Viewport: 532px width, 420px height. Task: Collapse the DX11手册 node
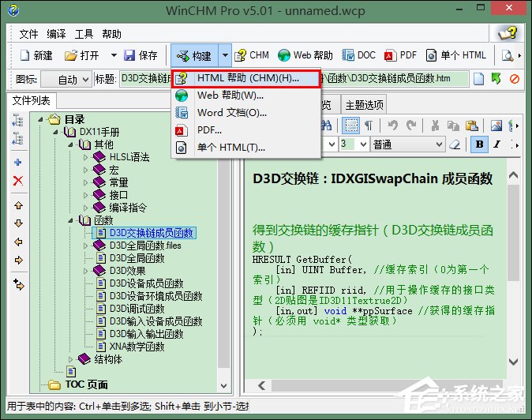click(x=55, y=132)
